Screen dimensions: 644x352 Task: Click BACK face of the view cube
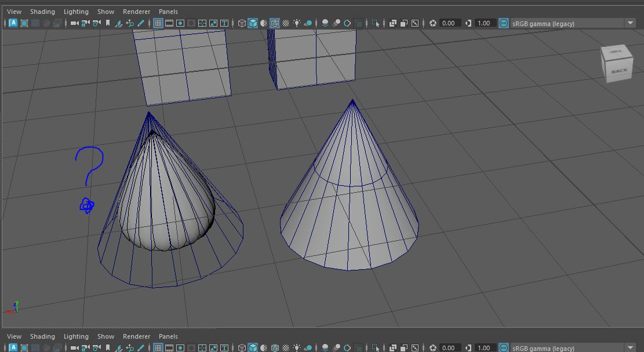coord(618,71)
